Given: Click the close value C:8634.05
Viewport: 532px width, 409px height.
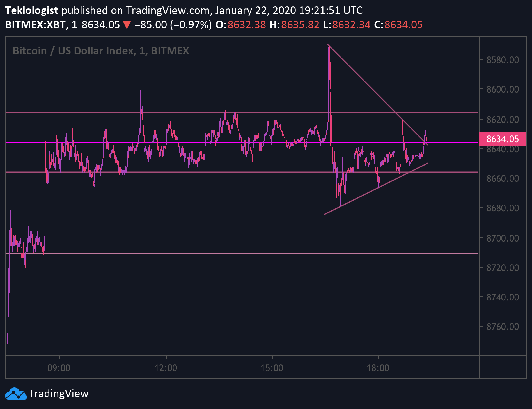Looking at the screenshot, I should click(x=398, y=25).
